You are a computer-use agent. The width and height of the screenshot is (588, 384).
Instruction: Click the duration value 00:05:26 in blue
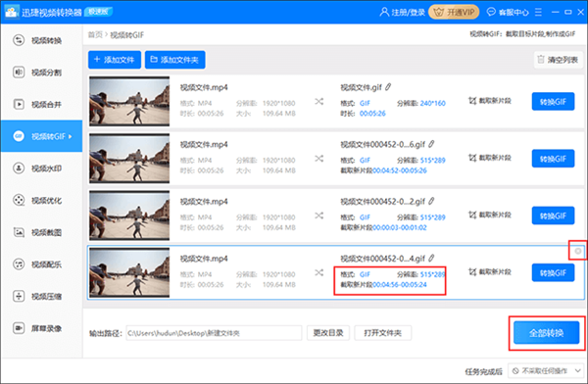click(x=372, y=114)
